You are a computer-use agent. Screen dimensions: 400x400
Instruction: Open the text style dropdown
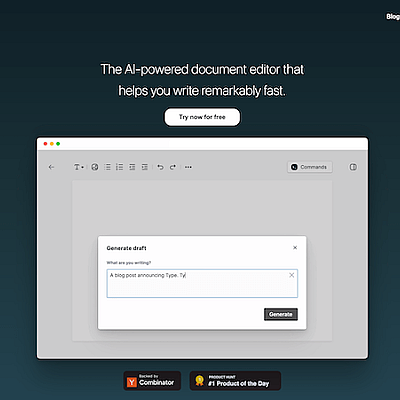79,167
